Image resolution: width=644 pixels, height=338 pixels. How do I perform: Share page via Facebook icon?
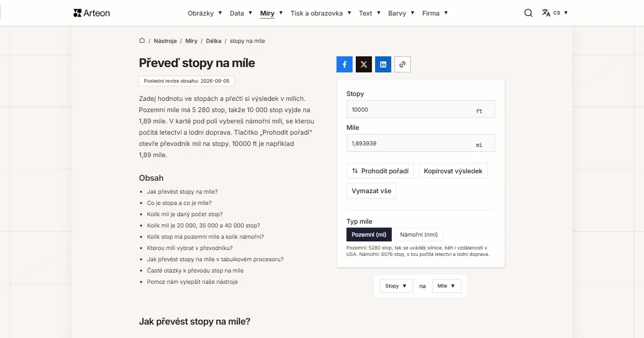[x=345, y=64]
